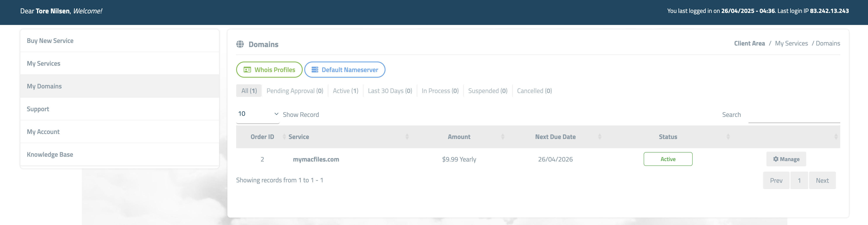
Task: Click Manage for mymacfiles.com
Action: point(786,159)
